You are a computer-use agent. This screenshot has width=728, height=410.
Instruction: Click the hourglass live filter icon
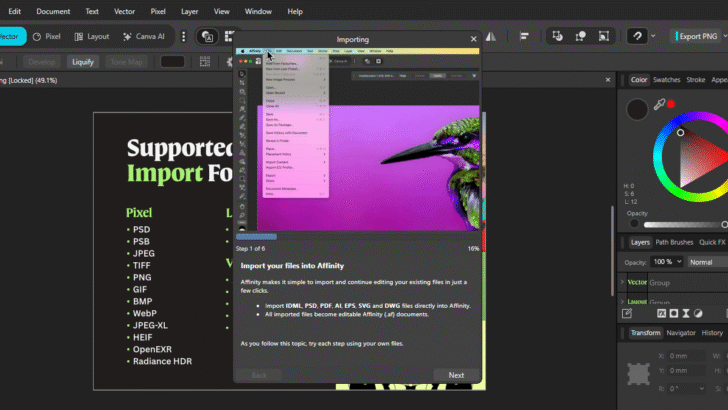(686, 314)
